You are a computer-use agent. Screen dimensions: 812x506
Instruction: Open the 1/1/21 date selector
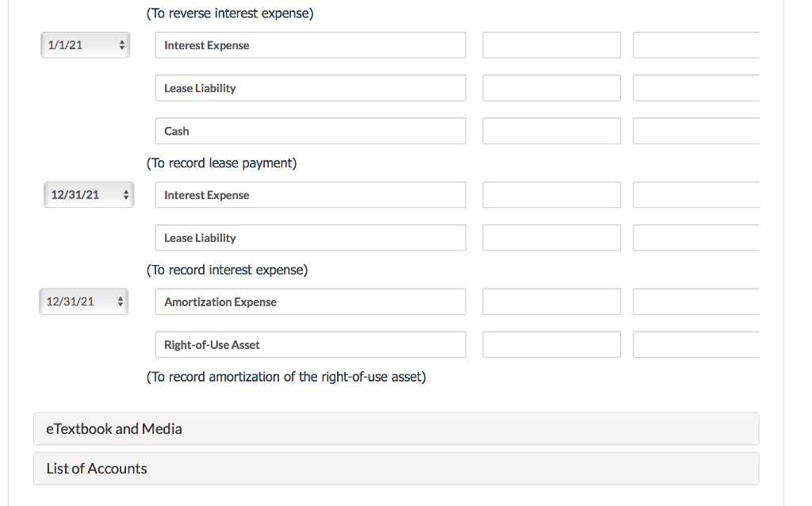click(x=85, y=44)
